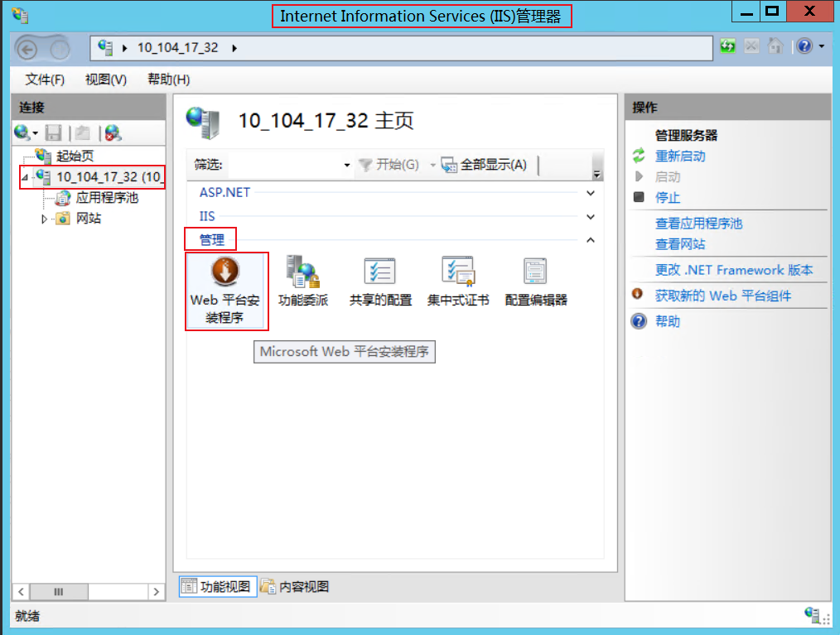This screenshot has width=840, height=635.
Task: Click the 查看应用程序池 link
Action: click(x=699, y=224)
